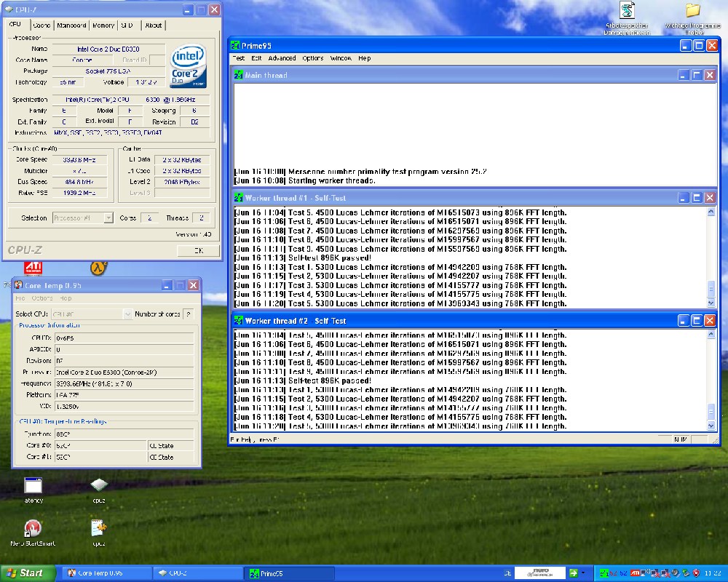Click the green Prime95 tray icon
The image size is (728, 582).
(604, 573)
